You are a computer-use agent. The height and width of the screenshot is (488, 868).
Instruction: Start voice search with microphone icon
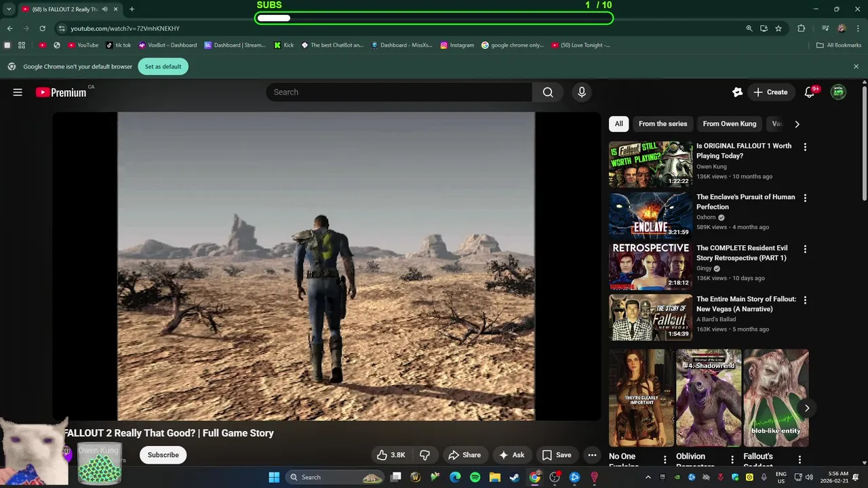(x=581, y=92)
